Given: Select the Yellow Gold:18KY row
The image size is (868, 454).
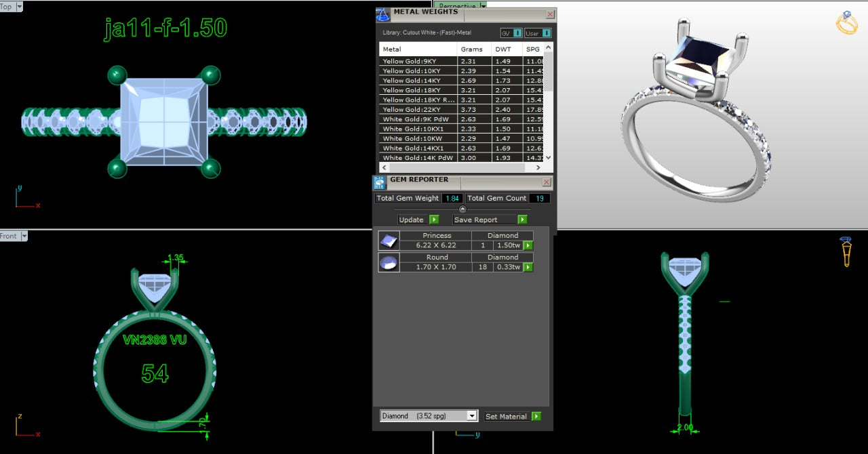Looking at the screenshot, I should pyautogui.click(x=462, y=90).
